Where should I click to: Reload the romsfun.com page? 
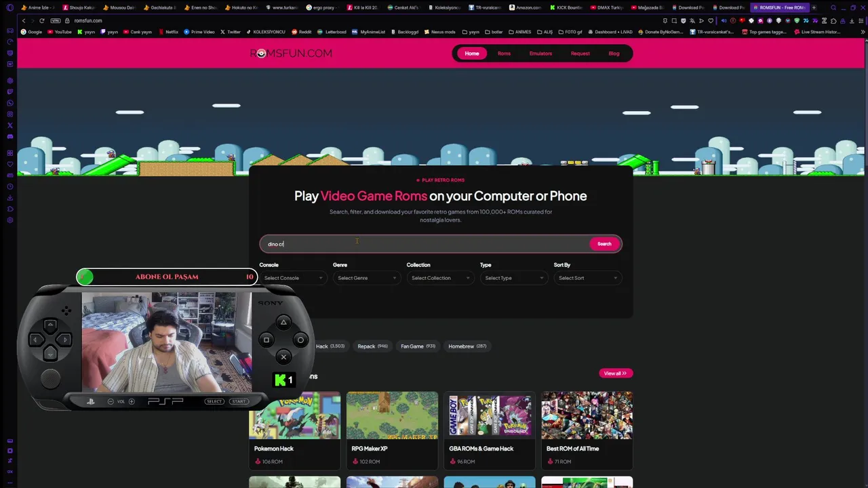(42, 21)
